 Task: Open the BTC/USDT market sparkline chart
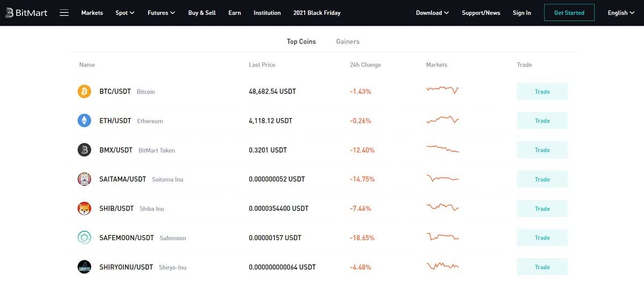443,90
